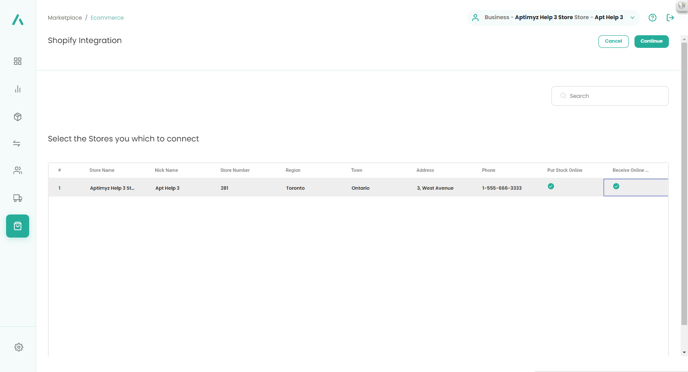Open the customers people icon in sidebar
The image size is (688, 372).
(x=18, y=170)
